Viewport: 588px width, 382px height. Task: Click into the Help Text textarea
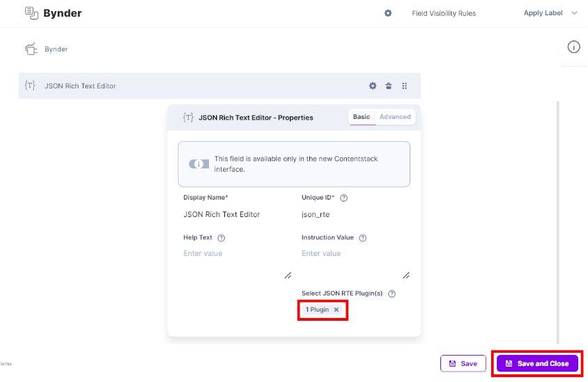pos(237,262)
